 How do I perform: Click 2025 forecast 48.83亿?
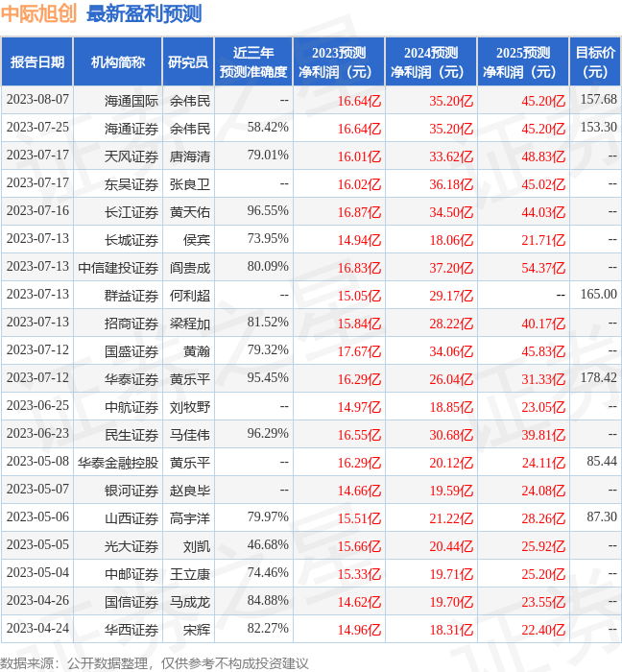point(543,156)
